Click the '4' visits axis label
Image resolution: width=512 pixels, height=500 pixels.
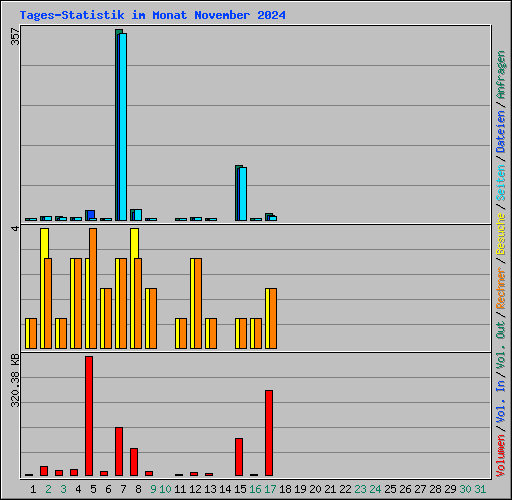(15, 229)
